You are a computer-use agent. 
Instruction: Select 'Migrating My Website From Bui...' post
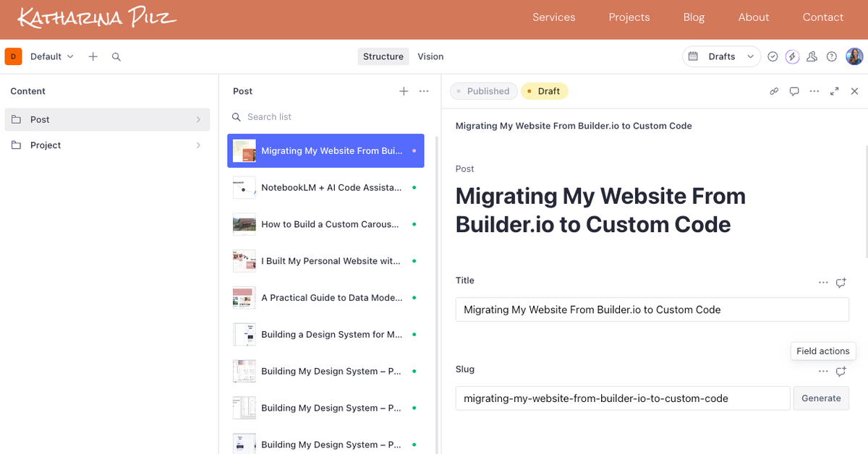325,150
